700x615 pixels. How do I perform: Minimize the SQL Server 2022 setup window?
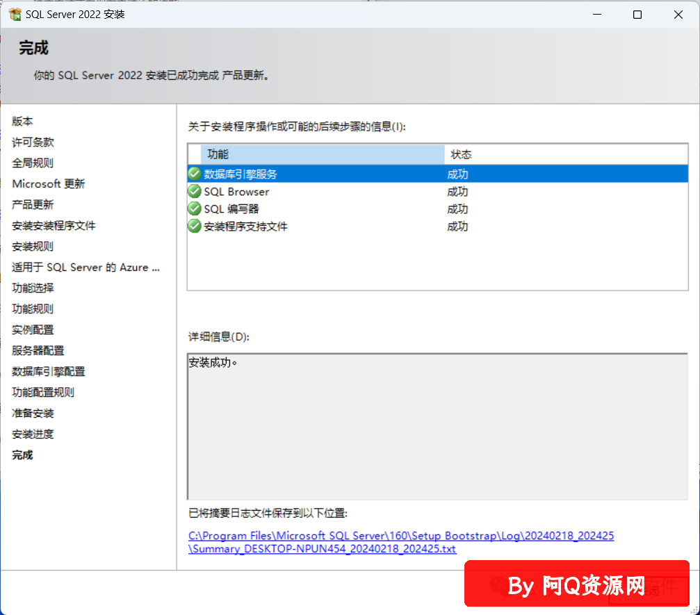[x=597, y=15]
